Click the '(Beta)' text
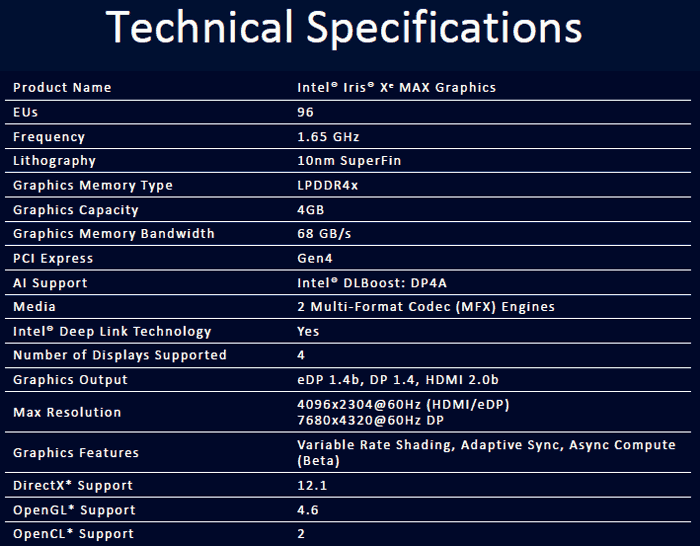700x546 pixels. point(318,461)
